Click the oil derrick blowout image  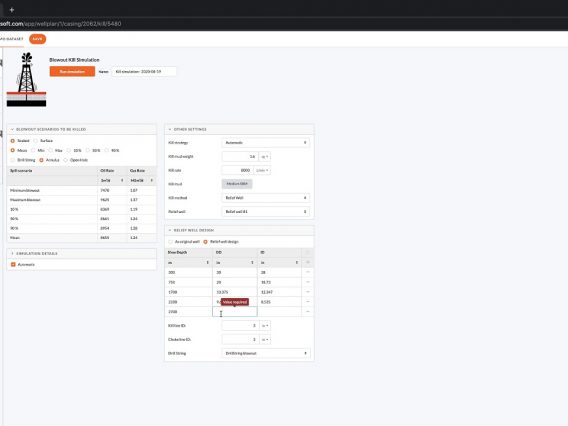click(26, 79)
